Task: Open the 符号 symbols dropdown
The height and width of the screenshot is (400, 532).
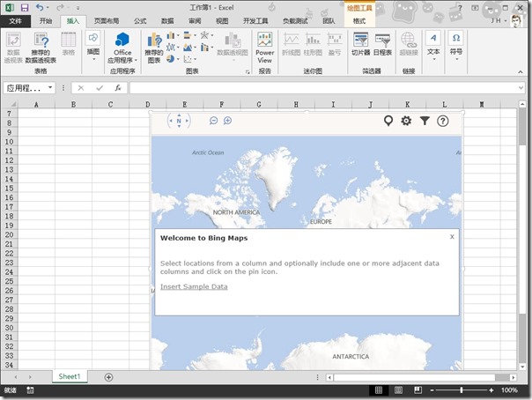Action: coord(456,46)
